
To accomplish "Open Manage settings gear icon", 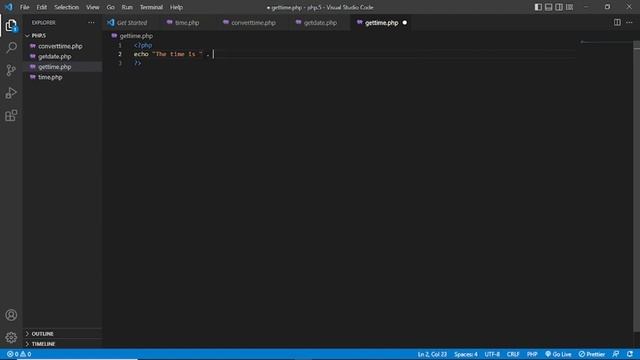I will coord(11,337).
